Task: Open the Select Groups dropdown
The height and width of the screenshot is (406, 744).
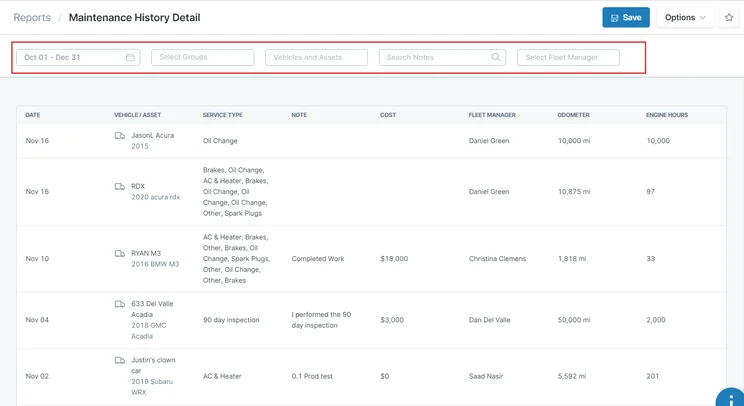Action: 203,57
